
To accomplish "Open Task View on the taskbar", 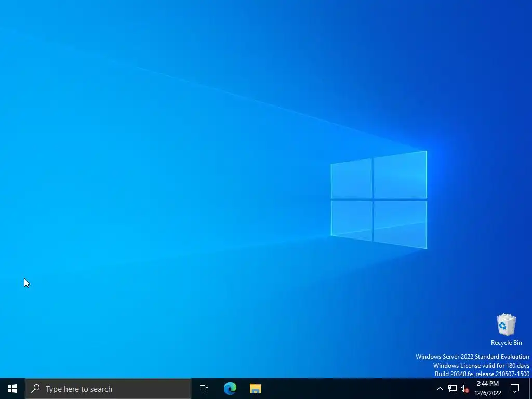I will coord(204,389).
